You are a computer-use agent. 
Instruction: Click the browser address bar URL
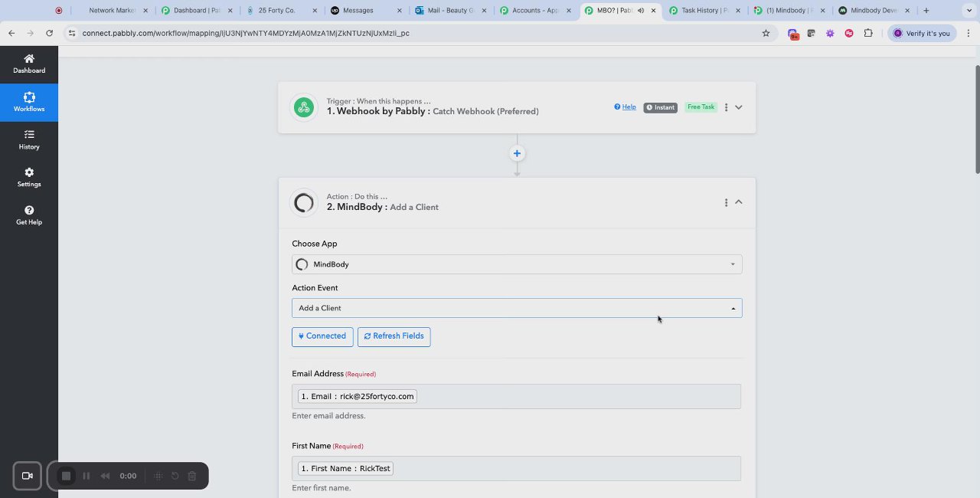pyautogui.click(x=246, y=33)
